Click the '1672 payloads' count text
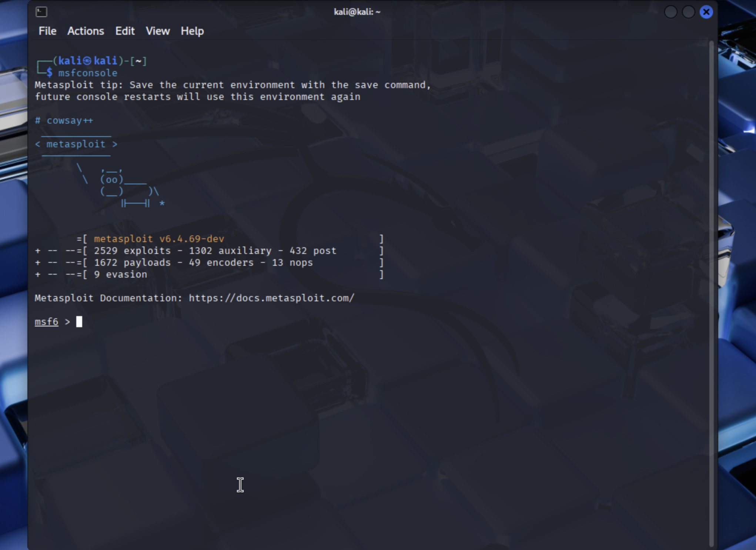The width and height of the screenshot is (756, 550). click(132, 262)
